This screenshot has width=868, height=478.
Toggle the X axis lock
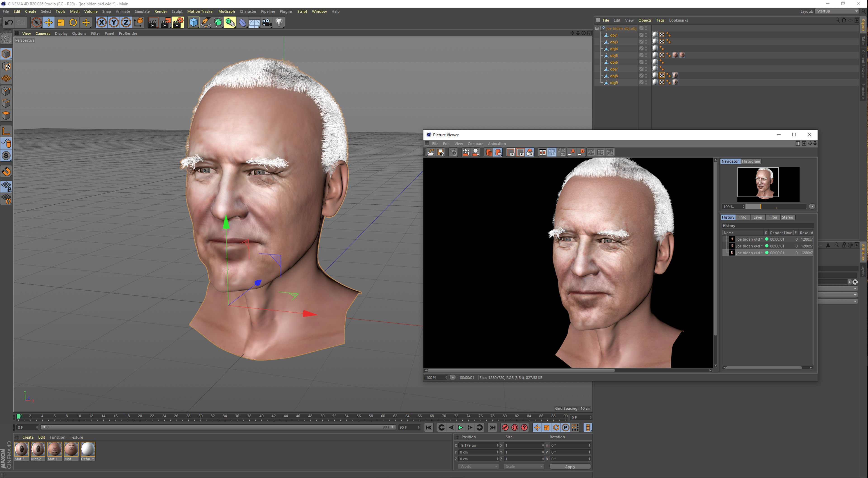[102, 23]
